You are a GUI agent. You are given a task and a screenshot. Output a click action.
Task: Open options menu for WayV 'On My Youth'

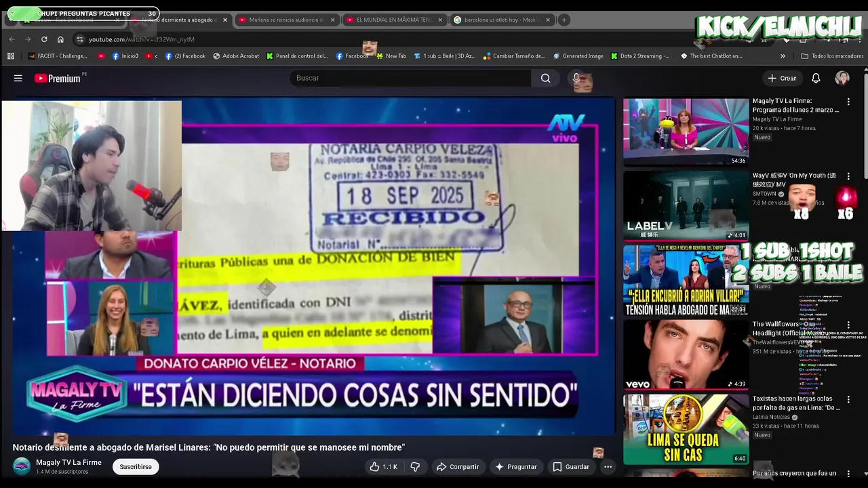(848, 176)
